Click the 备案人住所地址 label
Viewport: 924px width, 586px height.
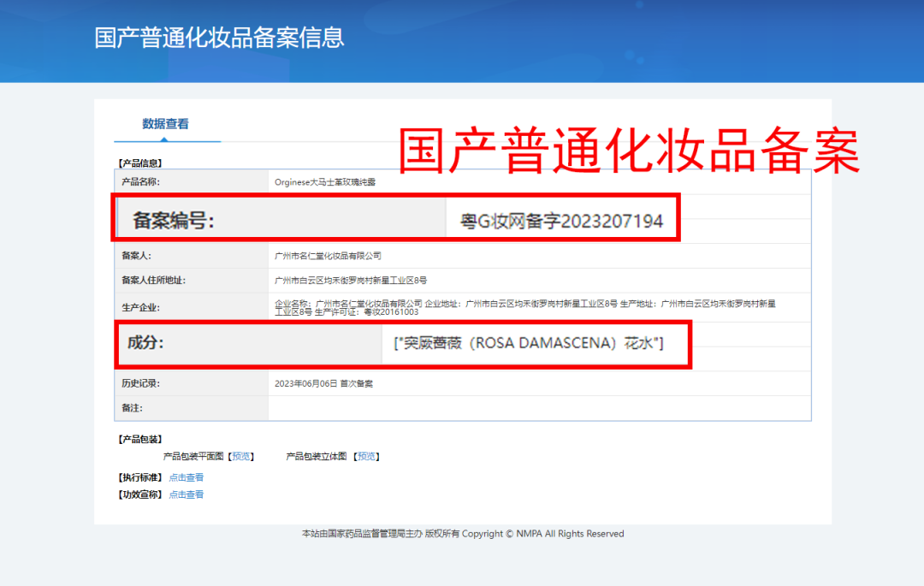(153, 281)
